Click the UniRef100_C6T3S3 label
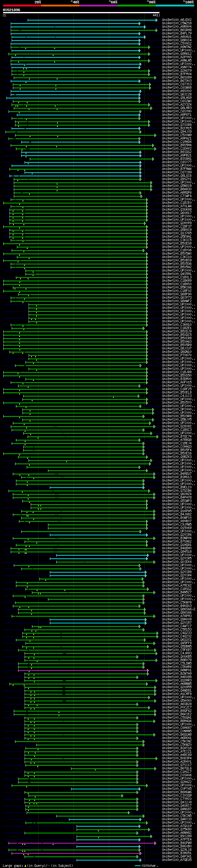Image resolution: width=197 pixels, height=868 pixels. click(177, 85)
